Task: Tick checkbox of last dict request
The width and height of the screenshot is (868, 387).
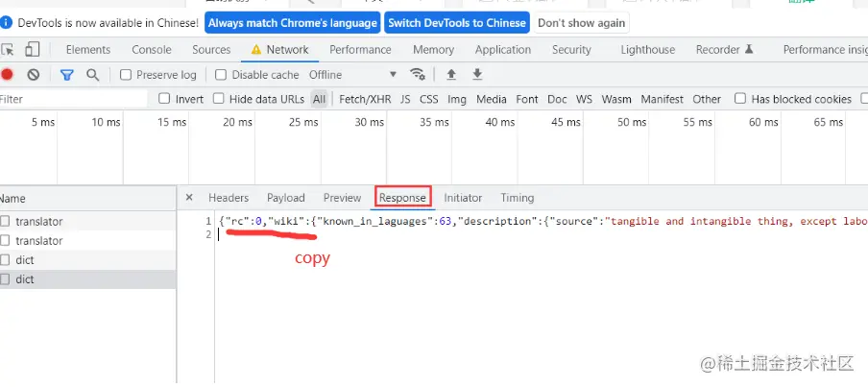Action: tap(5, 279)
